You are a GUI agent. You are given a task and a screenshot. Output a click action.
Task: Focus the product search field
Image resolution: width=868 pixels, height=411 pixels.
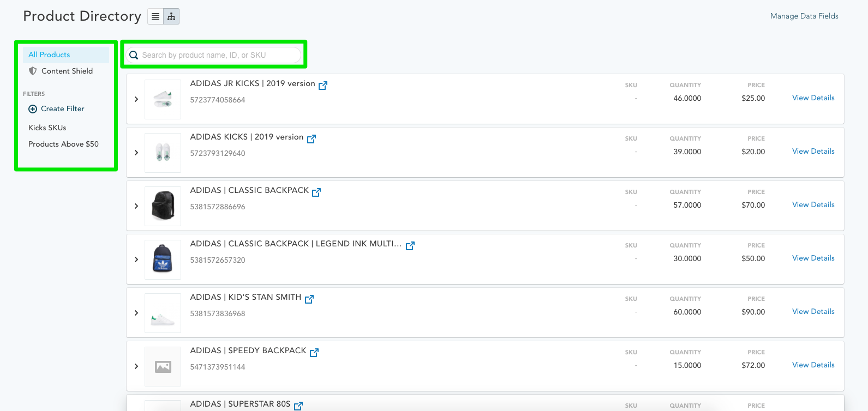click(213, 55)
